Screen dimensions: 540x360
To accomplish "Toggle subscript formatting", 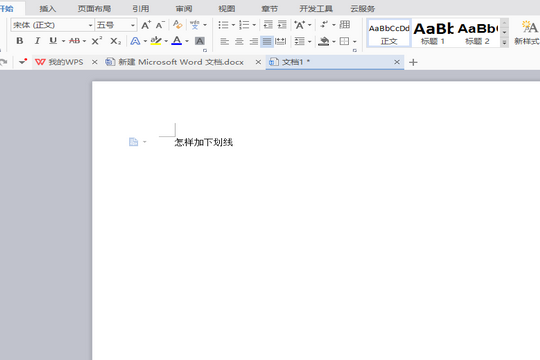I will point(115,41).
